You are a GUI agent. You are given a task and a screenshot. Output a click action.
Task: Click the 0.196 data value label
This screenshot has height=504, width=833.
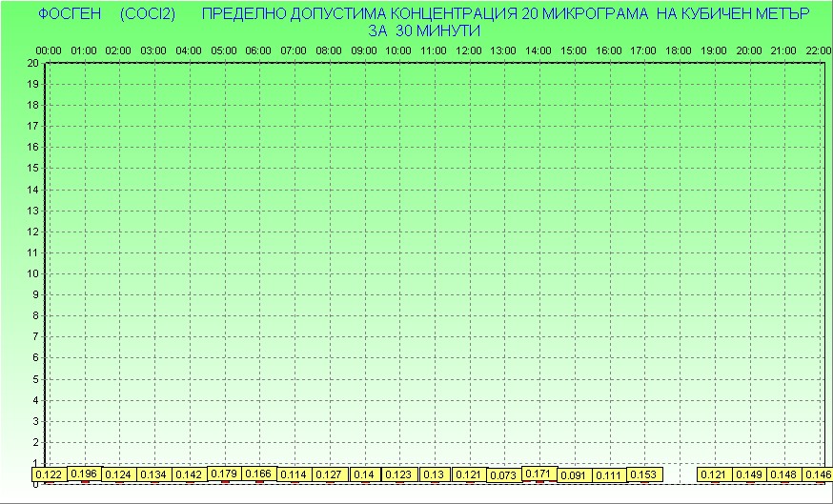point(84,474)
